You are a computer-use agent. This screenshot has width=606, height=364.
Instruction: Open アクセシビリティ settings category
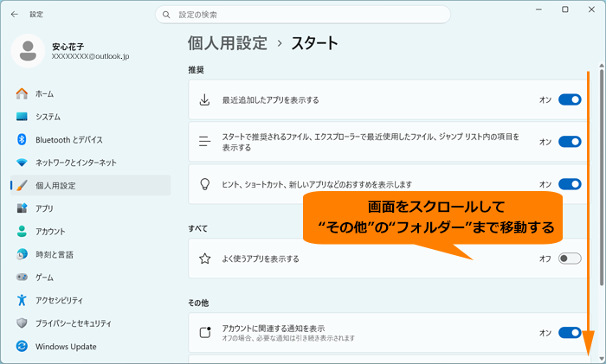click(90, 300)
